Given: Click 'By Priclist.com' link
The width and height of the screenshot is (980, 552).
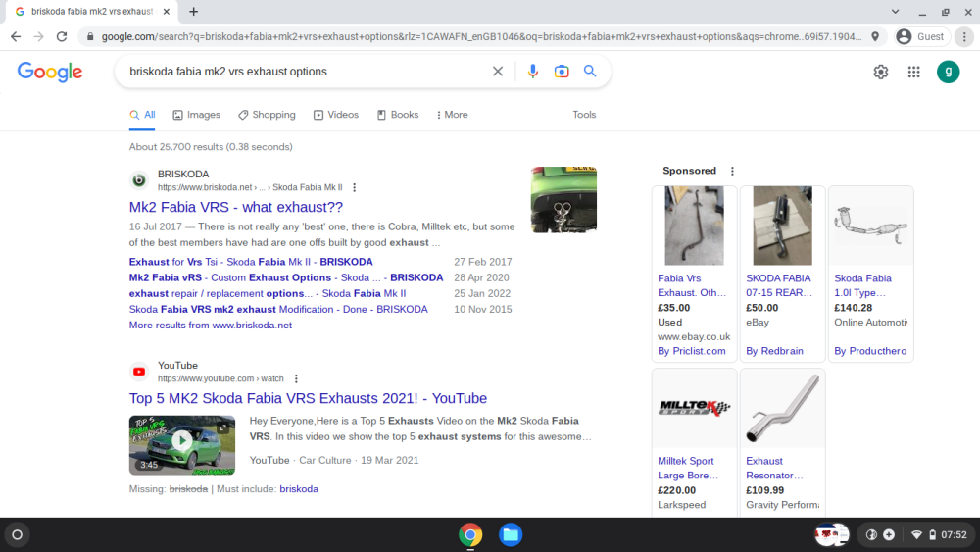Looking at the screenshot, I should (x=691, y=351).
